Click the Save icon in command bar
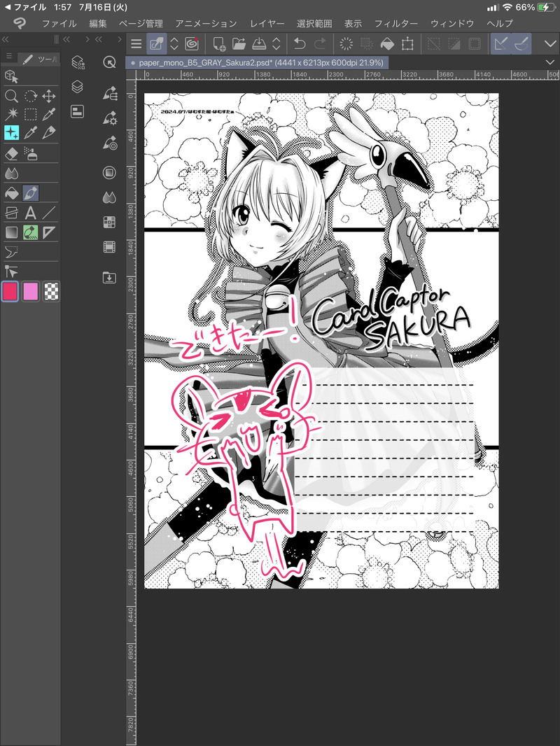The image size is (560, 746). pyautogui.click(x=259, y=44)
